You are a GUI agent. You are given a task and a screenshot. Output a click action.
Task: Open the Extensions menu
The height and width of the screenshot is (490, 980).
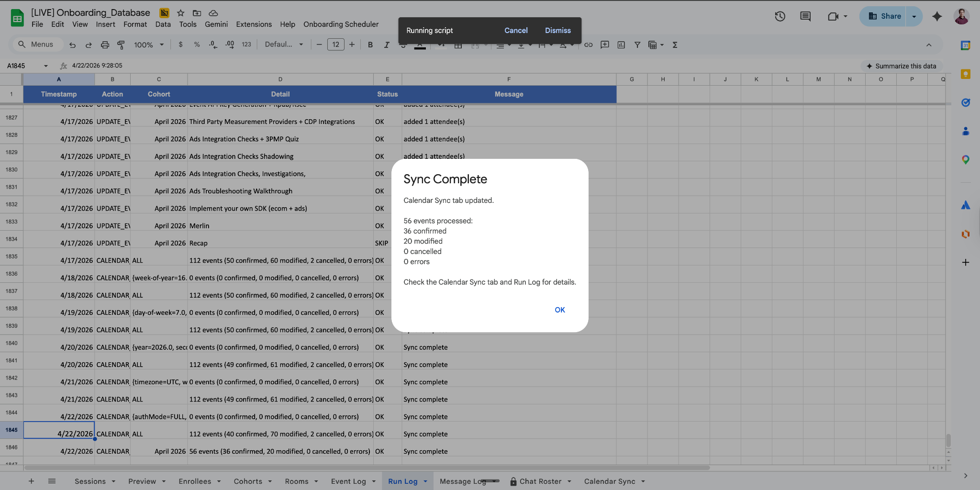click(x=254, y=24)
